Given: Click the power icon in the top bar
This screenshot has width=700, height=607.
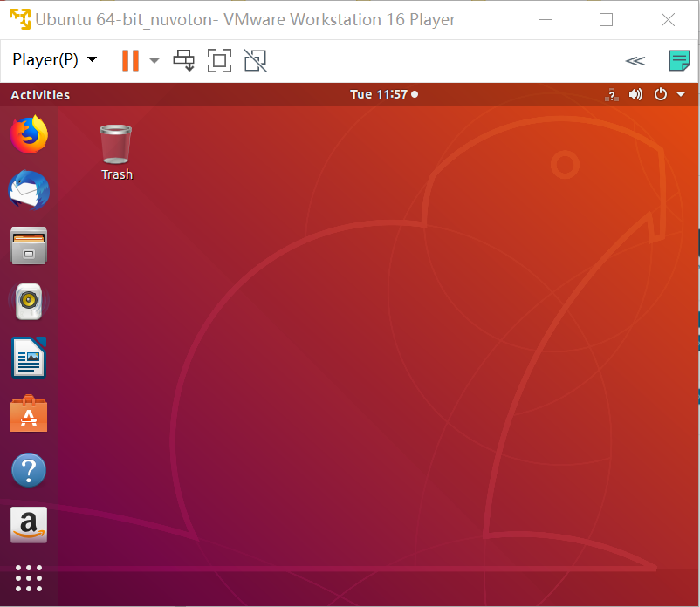Looking at the screenshot, I should point(660,94).
